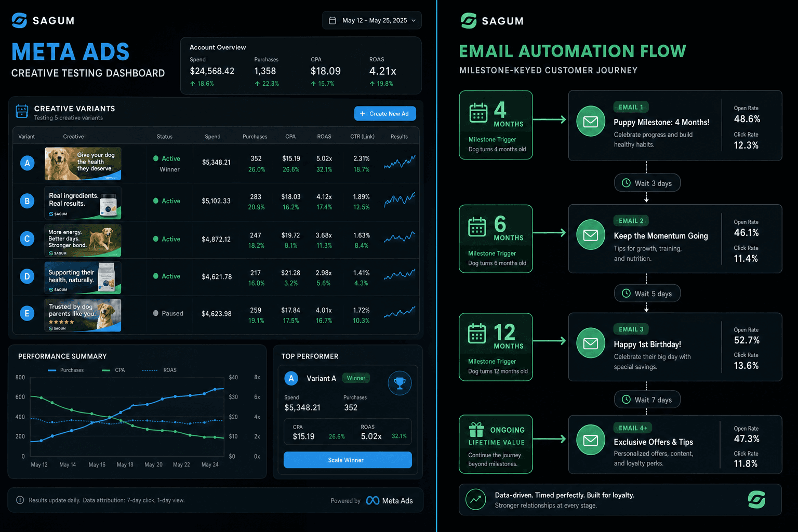Click the Meta Ads infinity logo
The width and height of the screenshot is (798, 532).
(x=373, y=500)
